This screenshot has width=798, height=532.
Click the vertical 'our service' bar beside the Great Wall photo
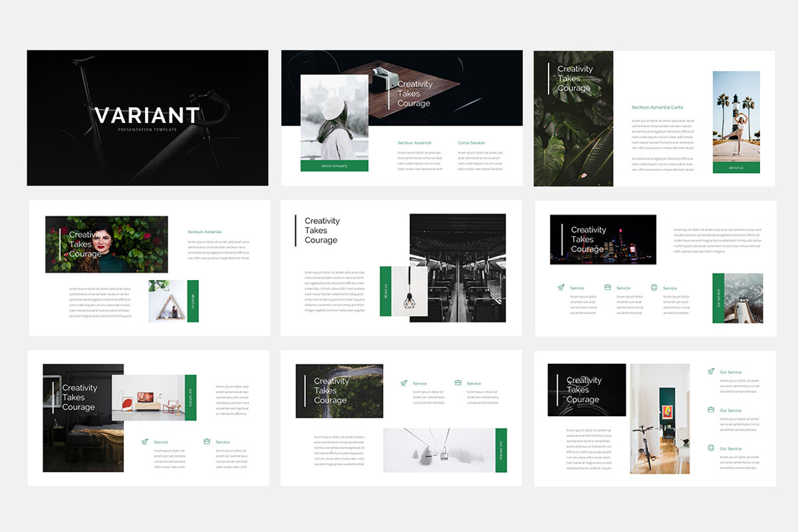(x=718, y=298)
